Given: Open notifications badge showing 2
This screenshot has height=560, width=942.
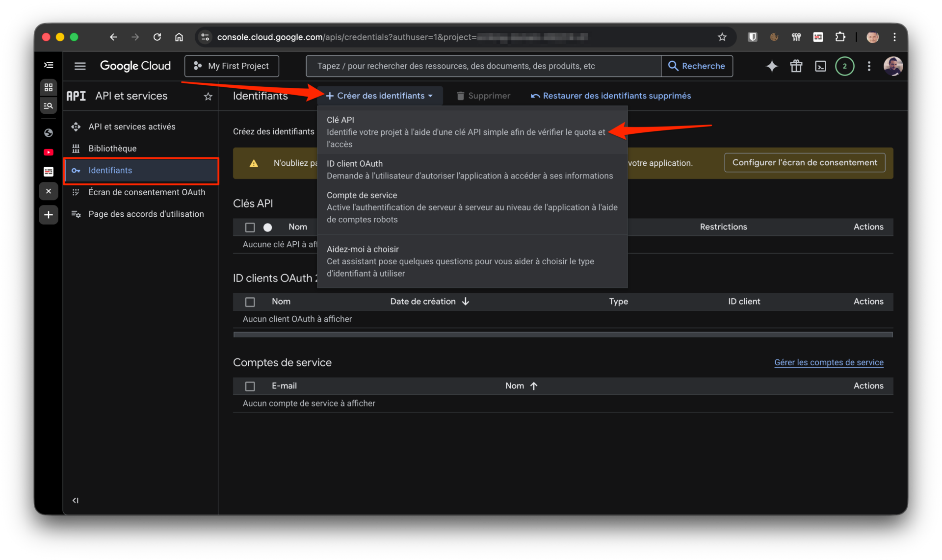Looking at the screenshot, I should coord(844,66).
